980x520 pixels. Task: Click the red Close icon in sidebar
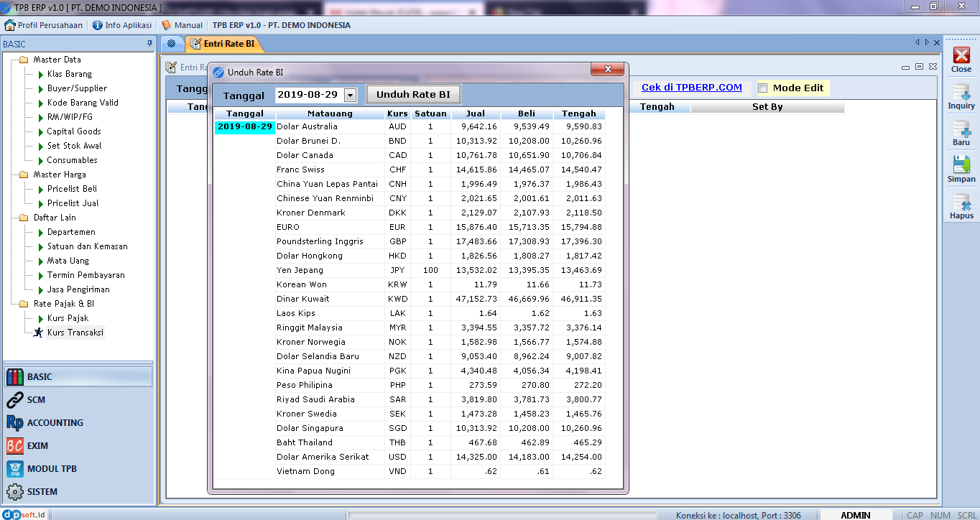(x=961, y=56)
